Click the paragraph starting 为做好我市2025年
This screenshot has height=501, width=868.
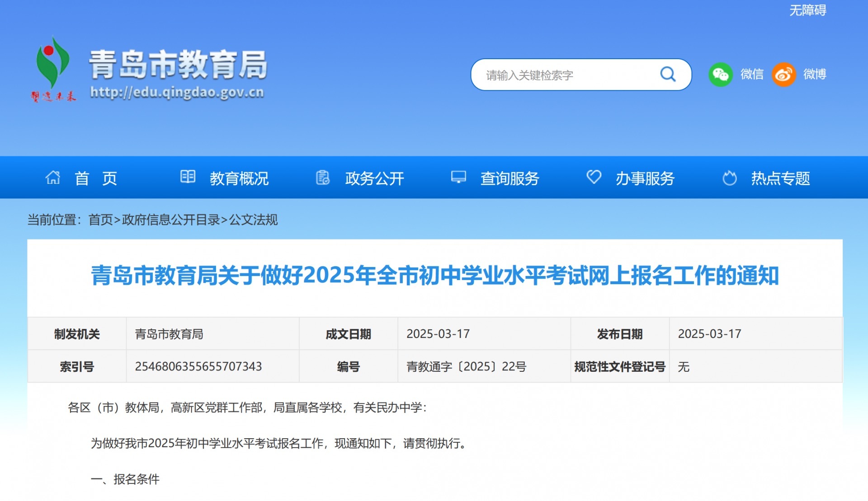tap(279, 443)
